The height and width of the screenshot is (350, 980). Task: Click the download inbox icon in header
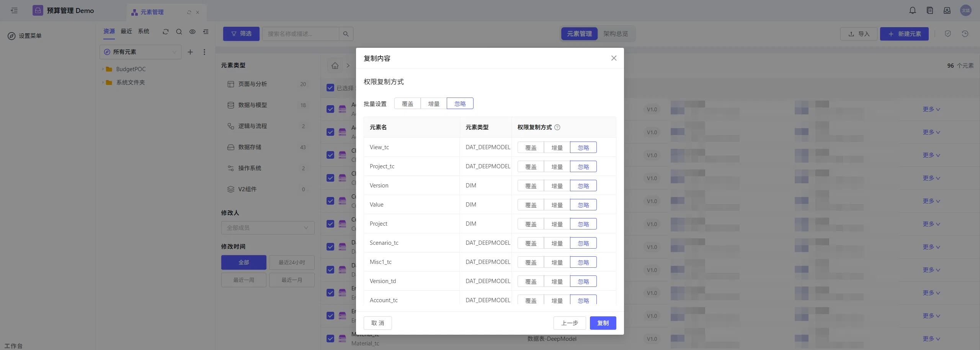(947, 11)
